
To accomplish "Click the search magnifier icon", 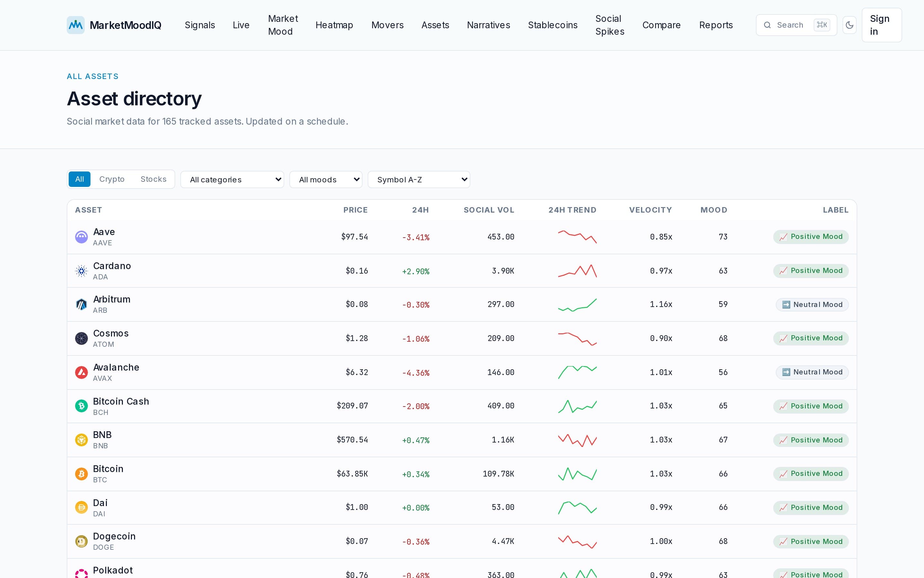I will pyautogui.click(x=767, y=25).
